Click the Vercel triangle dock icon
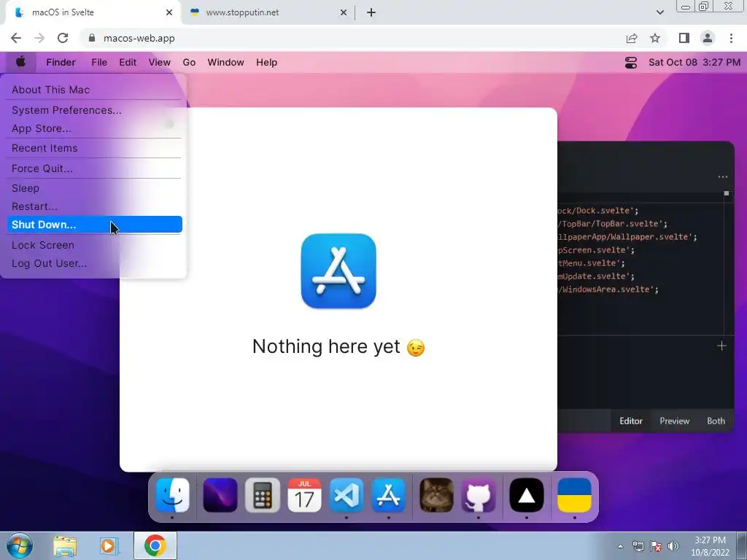The height and width of the screenshot is (560, 747). [527, 495]
